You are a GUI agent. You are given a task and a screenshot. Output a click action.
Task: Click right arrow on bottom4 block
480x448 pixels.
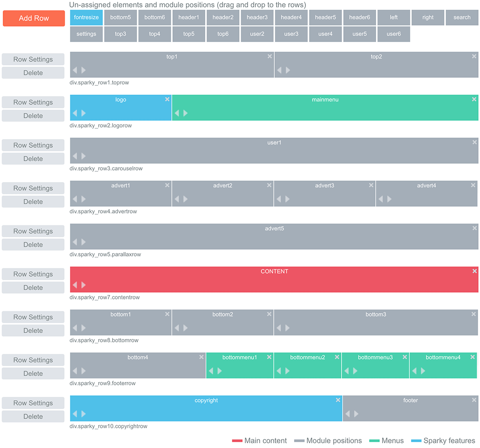pyautogui.click(x=83, y=371)
